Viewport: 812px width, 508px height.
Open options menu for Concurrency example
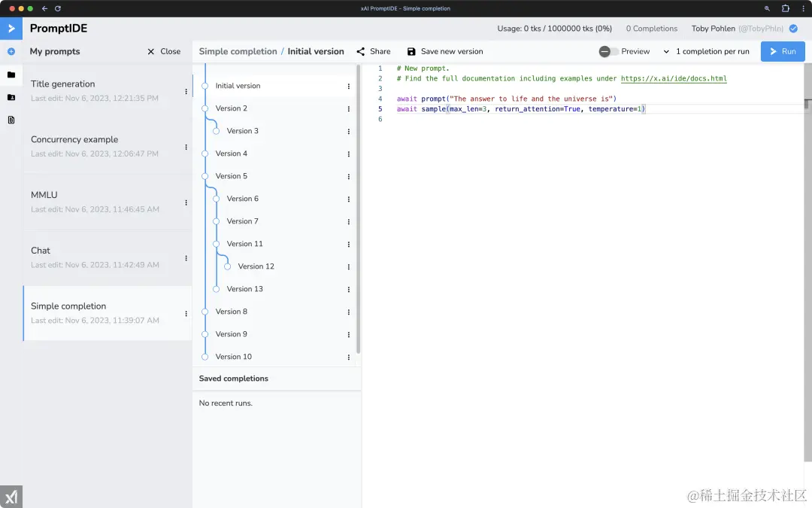[186, 147]
